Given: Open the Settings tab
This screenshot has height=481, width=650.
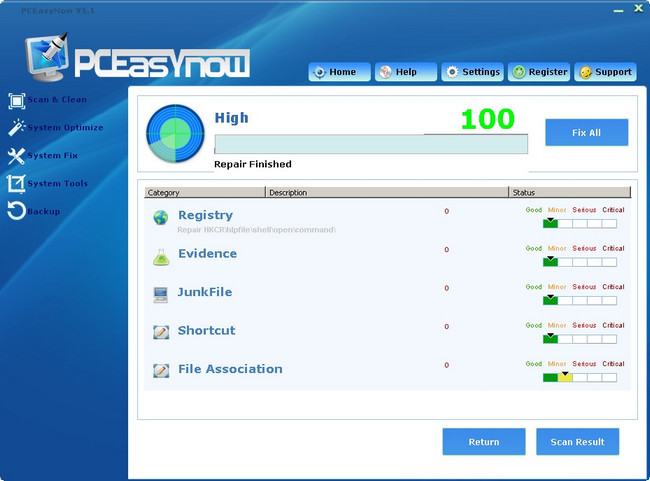Looking at the screenshot, I should [472, 72].
